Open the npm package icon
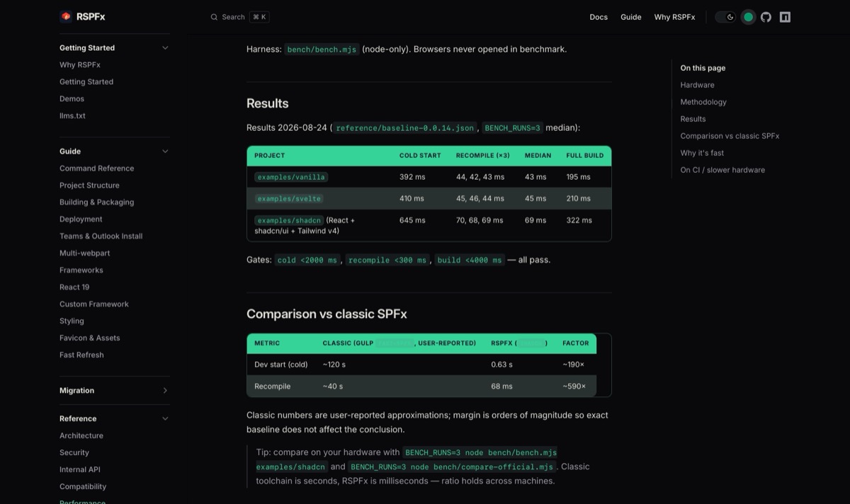The image size is (850, 504). (785, 17)
